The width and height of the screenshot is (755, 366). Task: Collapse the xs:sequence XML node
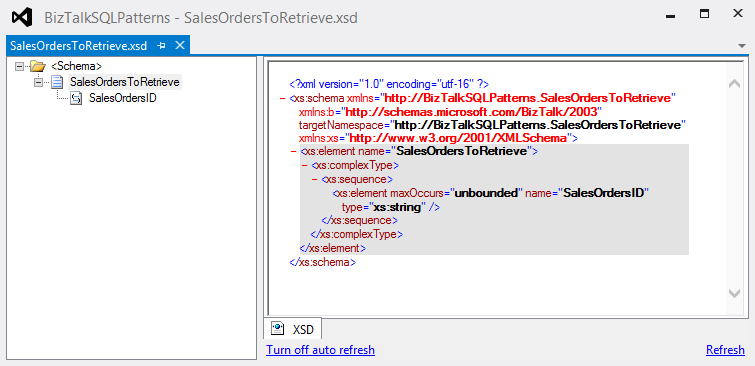tap(314, 180)
